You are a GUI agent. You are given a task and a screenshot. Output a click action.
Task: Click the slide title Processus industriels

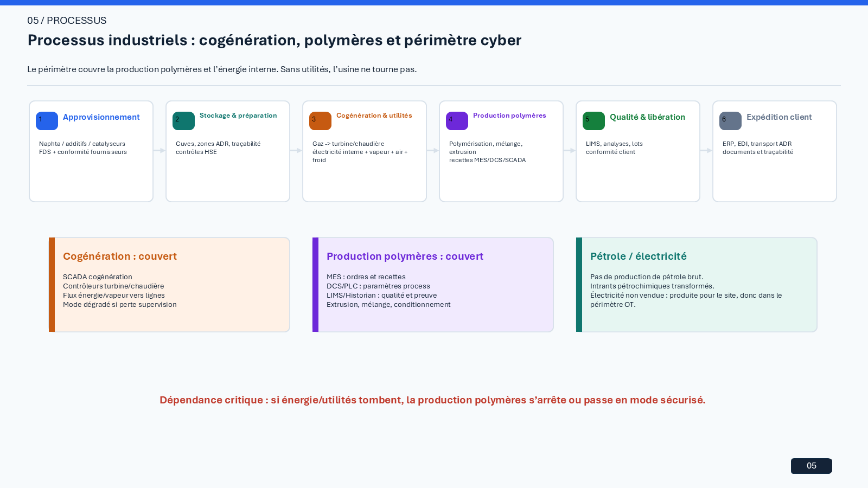point(275,40)
